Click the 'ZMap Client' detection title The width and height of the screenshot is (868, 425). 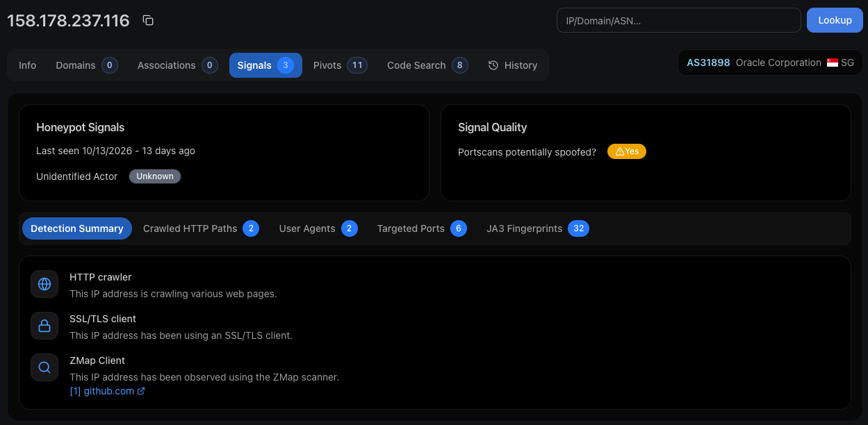(x=97, y=360)
